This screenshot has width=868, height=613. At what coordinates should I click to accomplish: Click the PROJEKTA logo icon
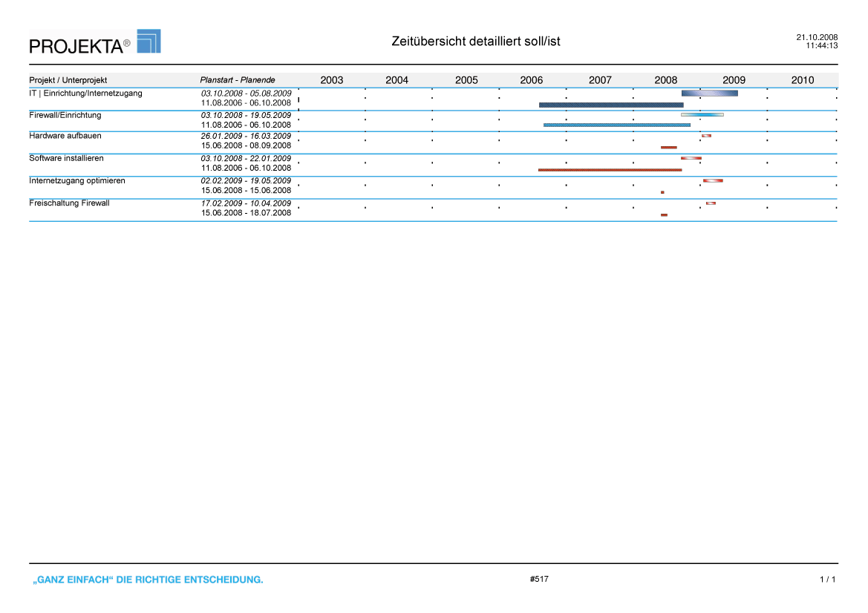coord(149,42)
